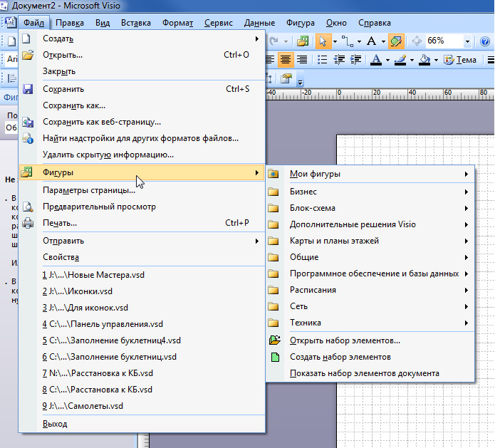
Task: Center align text icon
Action: point(286,59)
